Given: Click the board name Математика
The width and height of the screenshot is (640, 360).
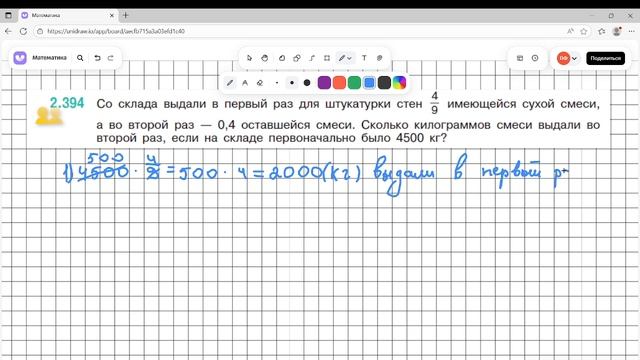Looking at the screenshot, I should [49, 58].
